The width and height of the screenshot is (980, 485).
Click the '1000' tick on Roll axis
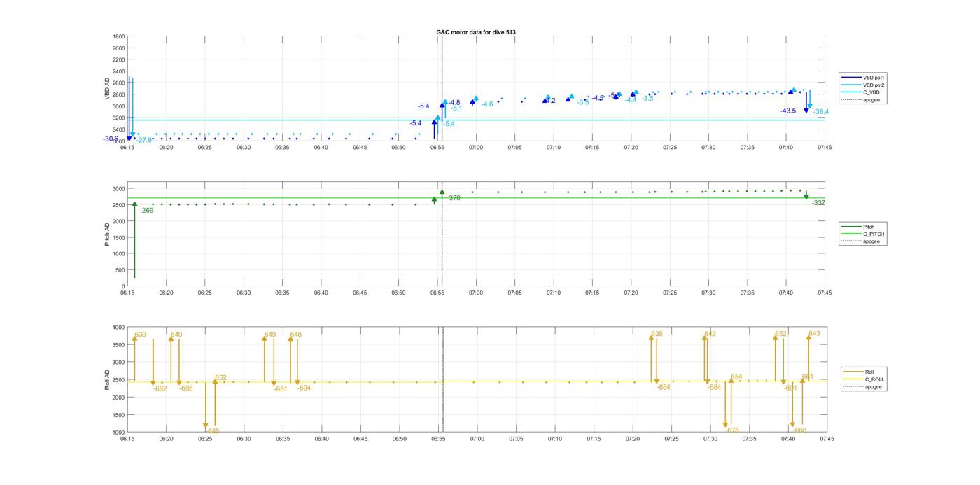(119, 433)
